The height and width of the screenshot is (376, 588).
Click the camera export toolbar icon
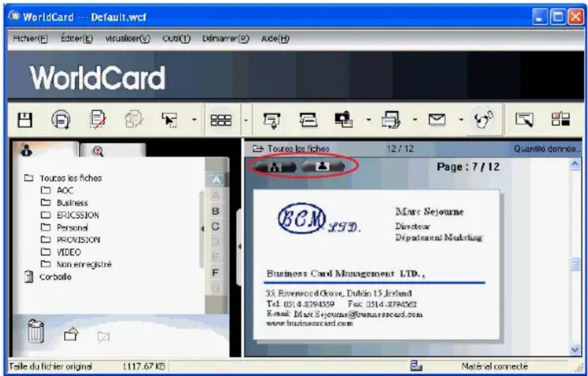point(344,120)
